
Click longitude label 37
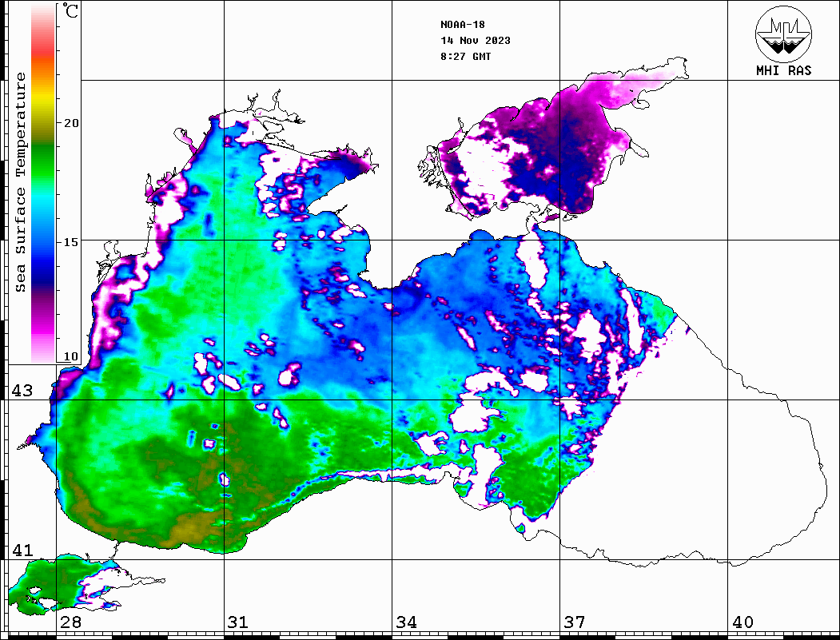click(x=575, y=622)
